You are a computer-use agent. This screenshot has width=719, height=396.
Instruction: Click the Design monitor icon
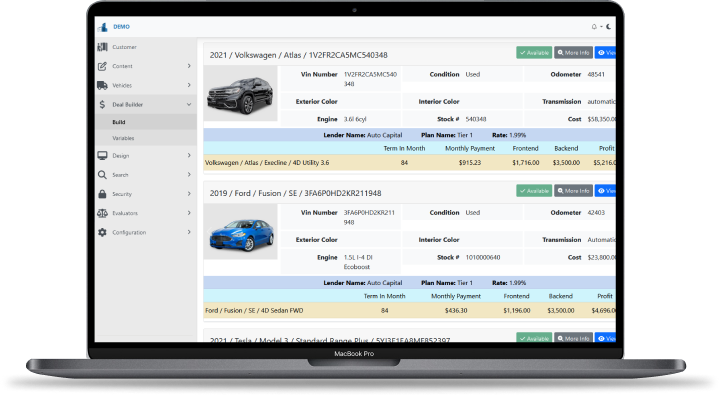pyautogui.click(x=102, y=156)
